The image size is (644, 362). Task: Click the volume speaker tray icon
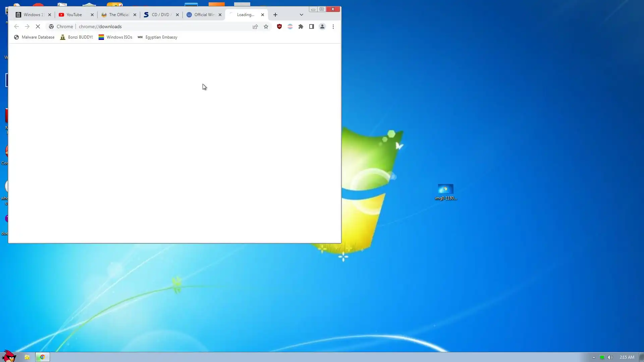pyautogui.click(x=610, y=357)
